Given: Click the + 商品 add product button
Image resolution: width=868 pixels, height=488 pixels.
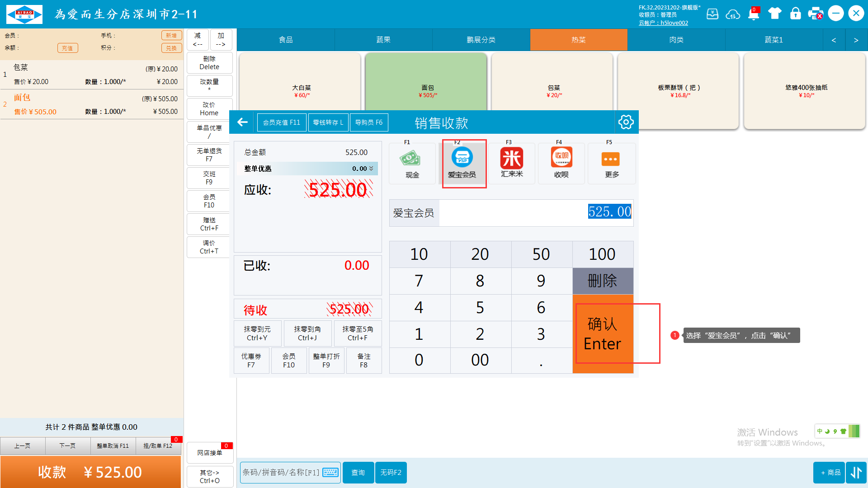Looking at the screenshot, I should [829, 473].
